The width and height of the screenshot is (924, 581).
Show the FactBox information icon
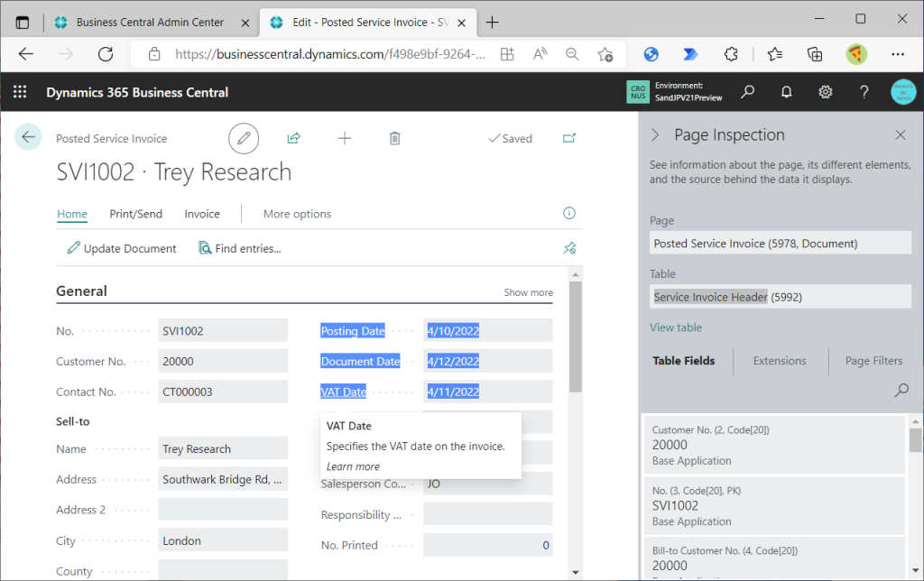[569, 213]
